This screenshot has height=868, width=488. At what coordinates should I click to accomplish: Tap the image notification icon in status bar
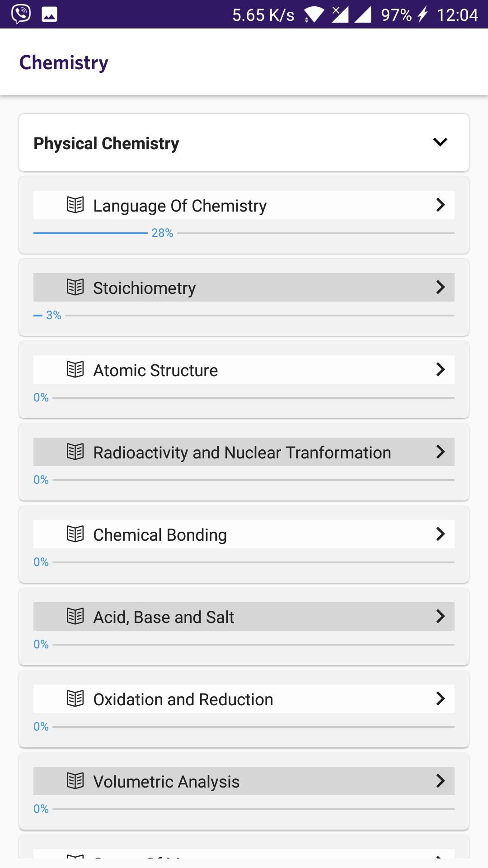[49, 14]
